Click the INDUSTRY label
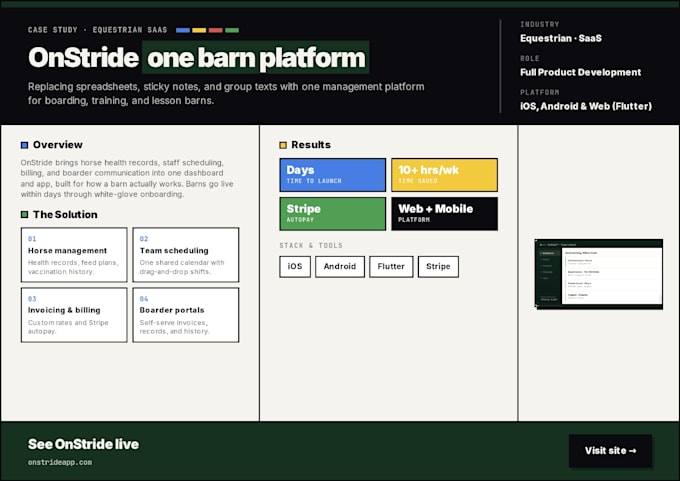 click(539, 24)
